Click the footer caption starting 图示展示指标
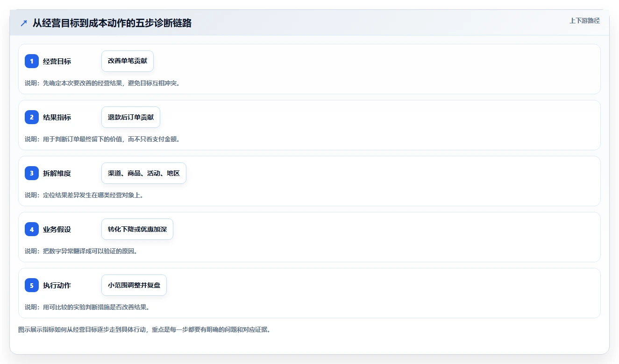Viewport: 619px width, 364px height. 144,329
